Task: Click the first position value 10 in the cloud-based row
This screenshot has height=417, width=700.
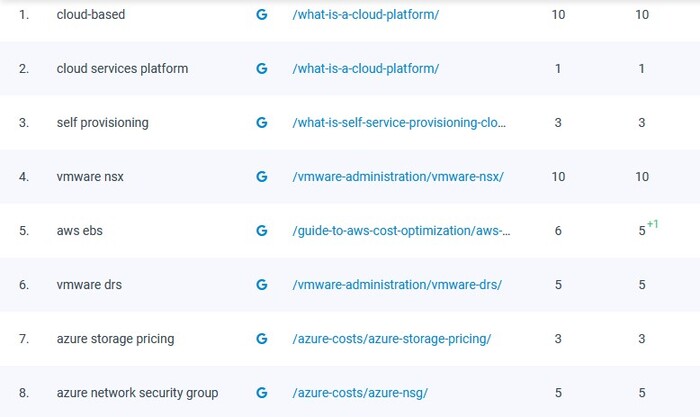Action: [558, 15]
